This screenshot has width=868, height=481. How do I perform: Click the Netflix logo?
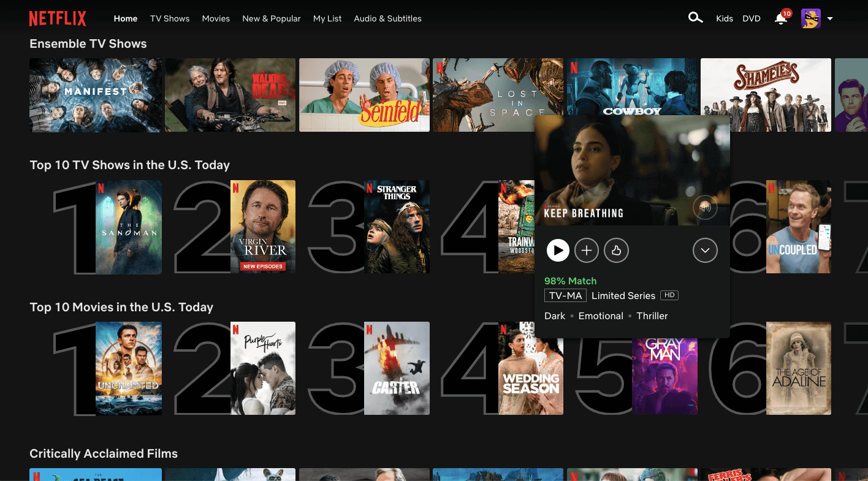coord(58,18)
